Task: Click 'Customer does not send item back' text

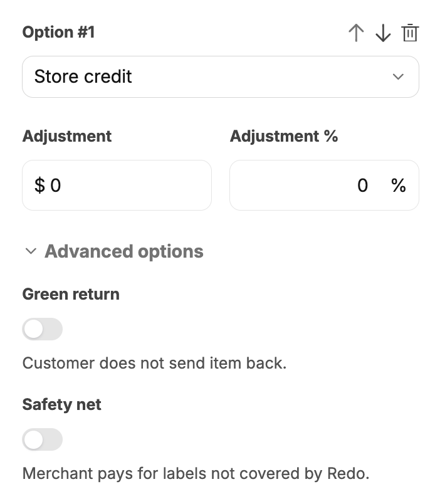Action: pyautogui.click(x=154, y=363)
